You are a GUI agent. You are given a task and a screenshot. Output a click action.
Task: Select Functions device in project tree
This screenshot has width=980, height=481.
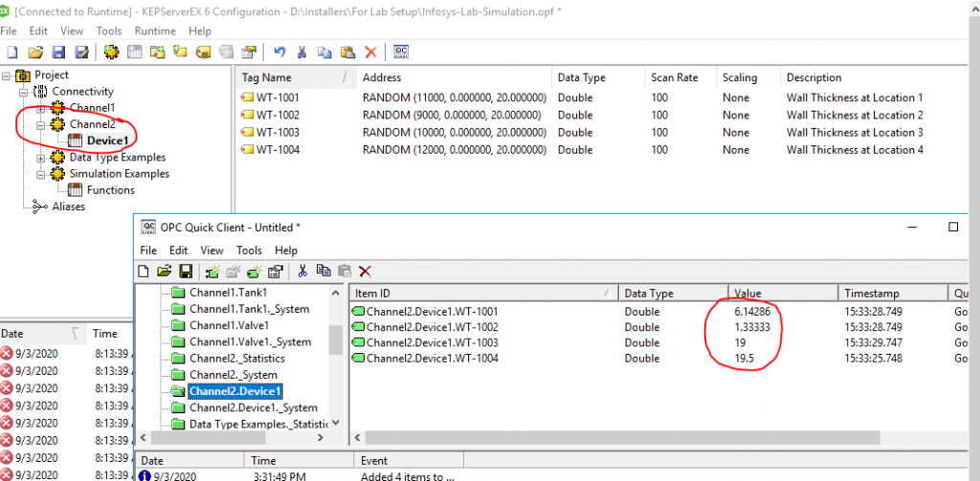[111, 190]
